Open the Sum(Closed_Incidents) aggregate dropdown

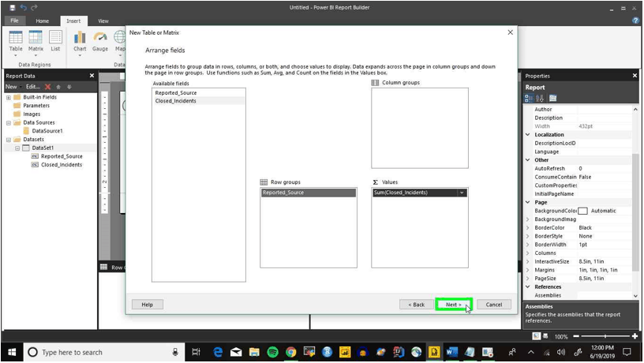[462, 193]
